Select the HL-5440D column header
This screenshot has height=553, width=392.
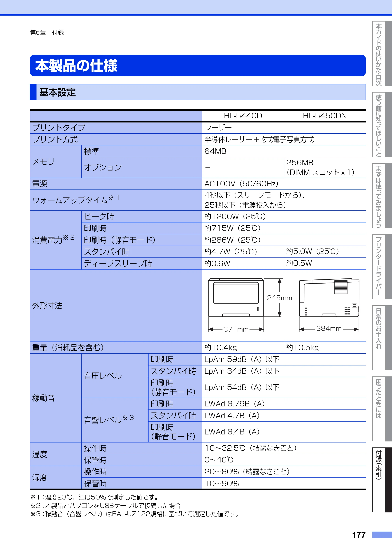point(243,116)
